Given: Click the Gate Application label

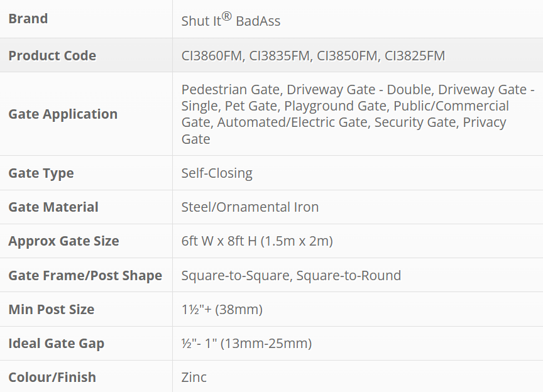Looking at the screenshot, I should click(63, 114).
